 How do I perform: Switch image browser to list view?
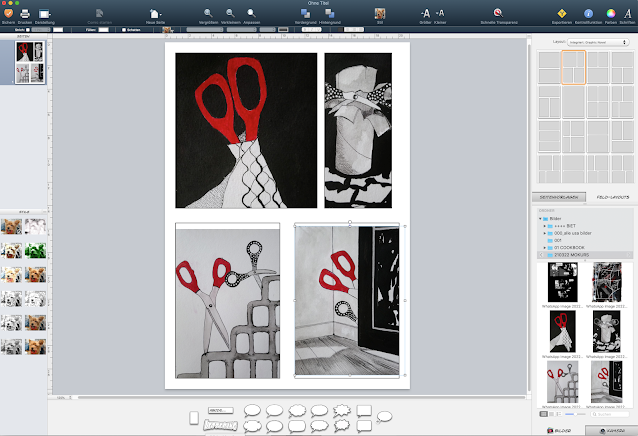[x=559, y=414]
